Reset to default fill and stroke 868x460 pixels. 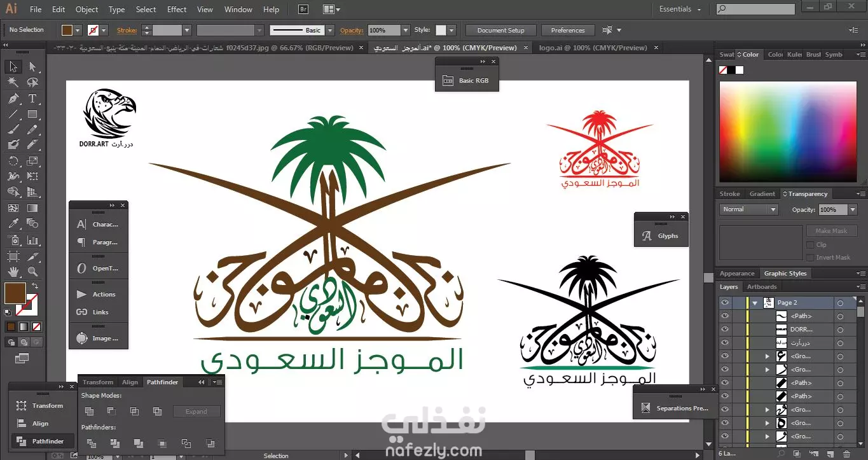tap(8, 312)
